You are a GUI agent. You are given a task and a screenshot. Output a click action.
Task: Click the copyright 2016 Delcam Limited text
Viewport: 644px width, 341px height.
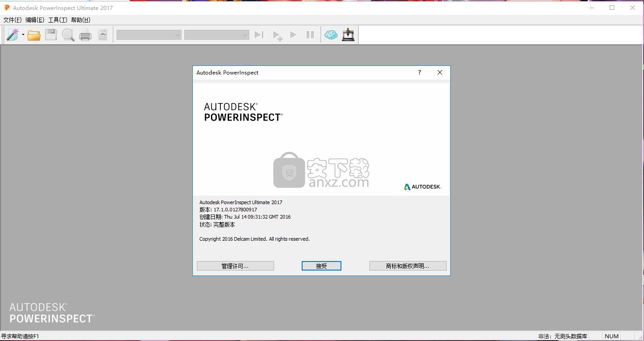(x=254, y=239)
